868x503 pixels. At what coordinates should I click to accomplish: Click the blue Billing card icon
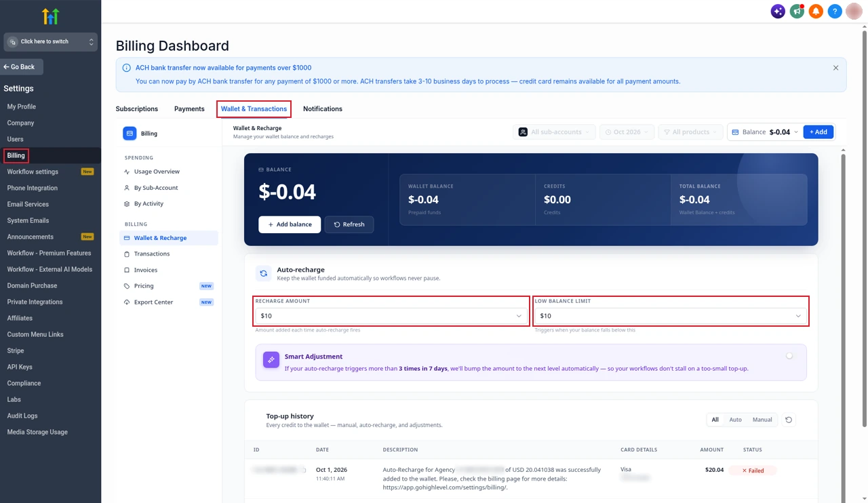tap(130, 134)
